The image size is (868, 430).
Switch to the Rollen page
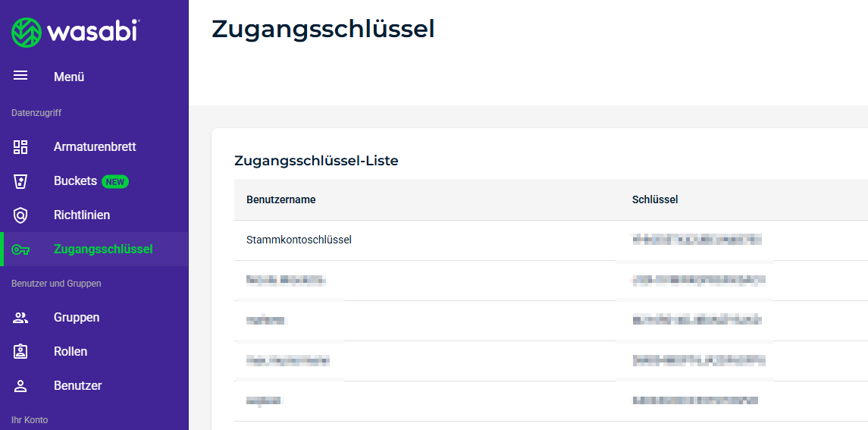[x=71, y=352]
